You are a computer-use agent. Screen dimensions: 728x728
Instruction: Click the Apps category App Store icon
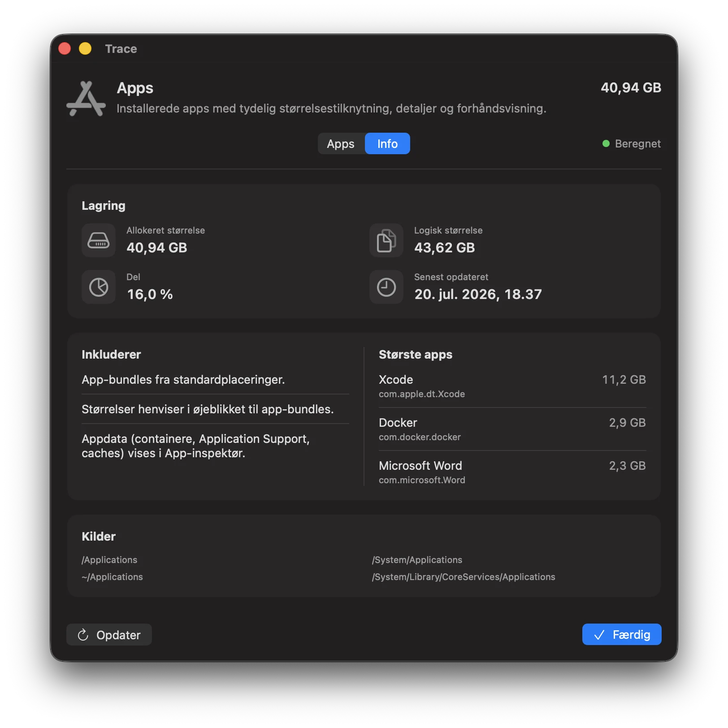tap(86, 99)
